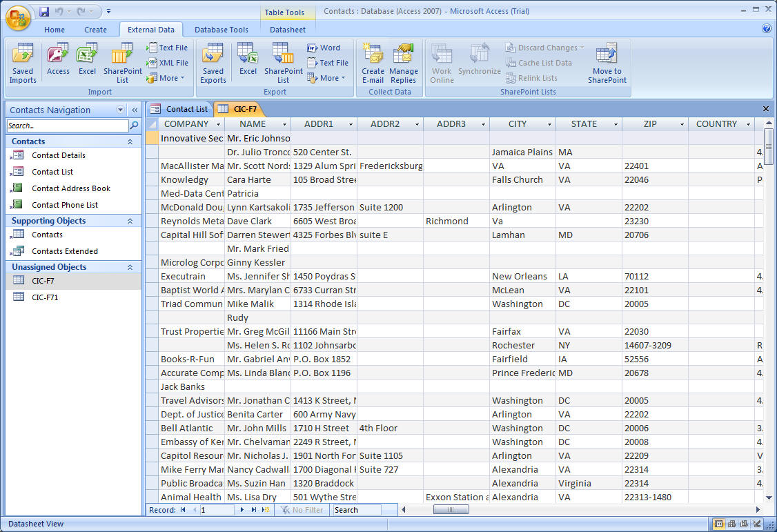This screenshot has height=532, width=777.
Task: Click Create E-mail in Collect Data
Action: pos(373,63)
